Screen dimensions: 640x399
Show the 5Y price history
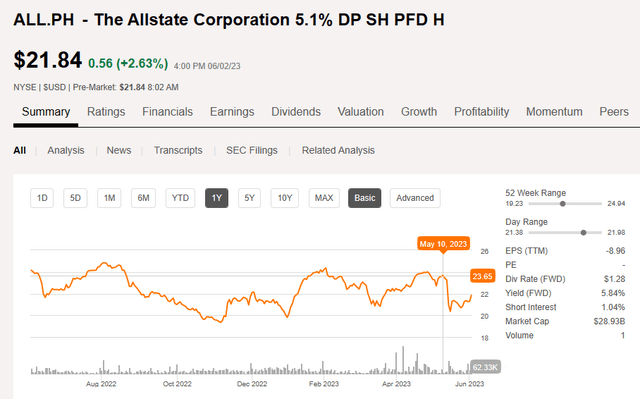pyautogui.click(x=249, y=198)
